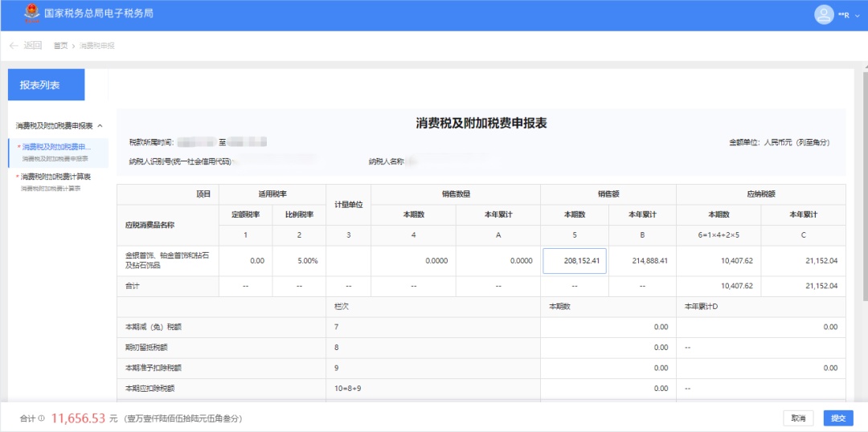The height and width of the screenshot is (432, 868).
Task: Click the 本期减（免）税额 本期数 value cell
Action: [608, 327]
